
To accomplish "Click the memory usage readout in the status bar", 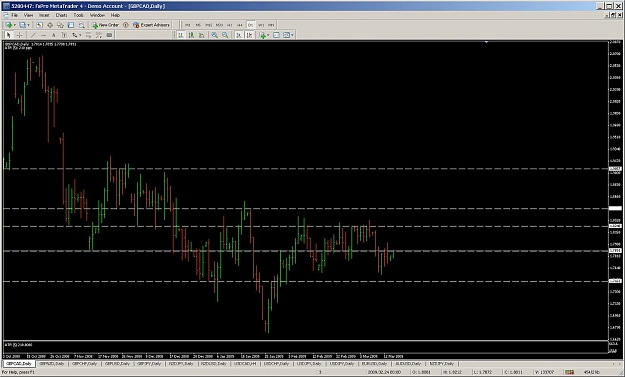I will (592, 372).
